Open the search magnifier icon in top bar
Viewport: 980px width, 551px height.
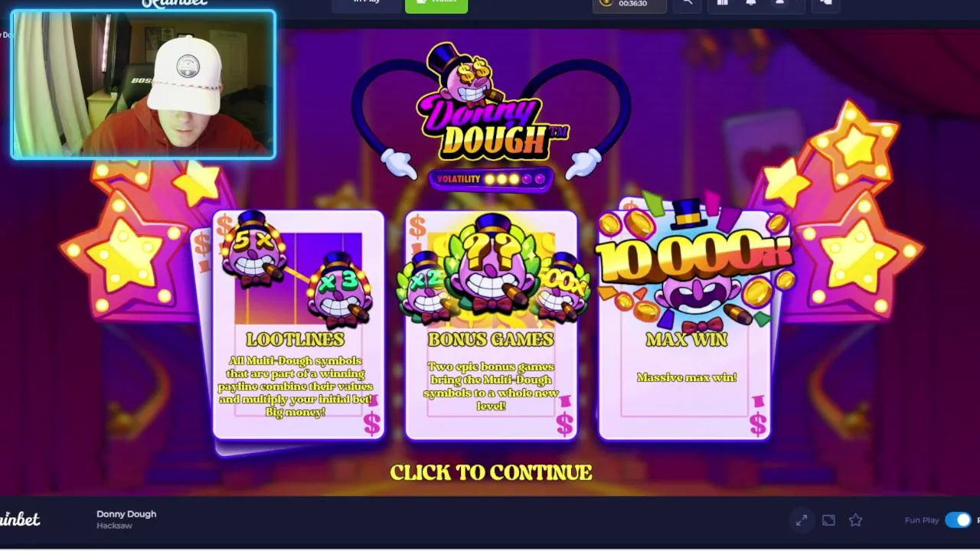(687, 4)
